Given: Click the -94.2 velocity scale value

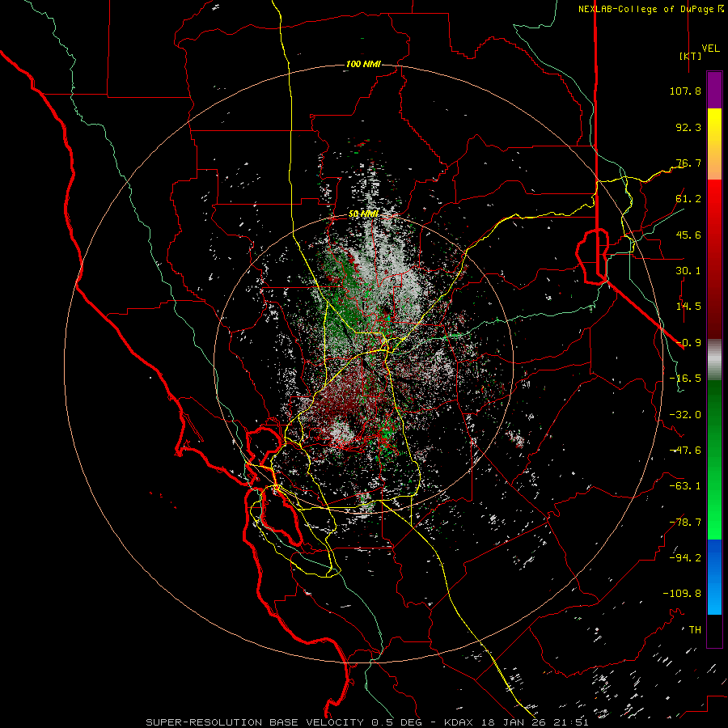Looking at the screenshot, I should (685, 558).
